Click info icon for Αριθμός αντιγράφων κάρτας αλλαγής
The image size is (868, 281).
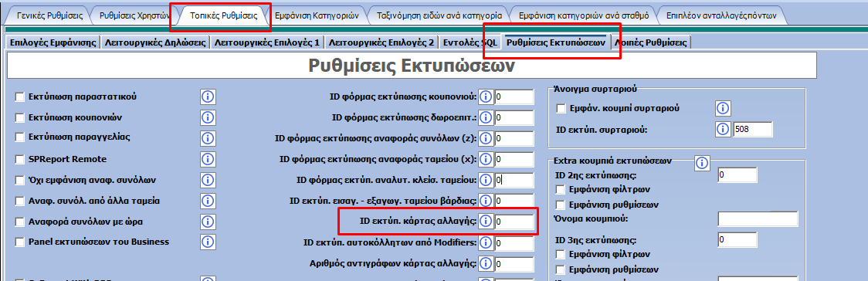[x=486, y=265]
